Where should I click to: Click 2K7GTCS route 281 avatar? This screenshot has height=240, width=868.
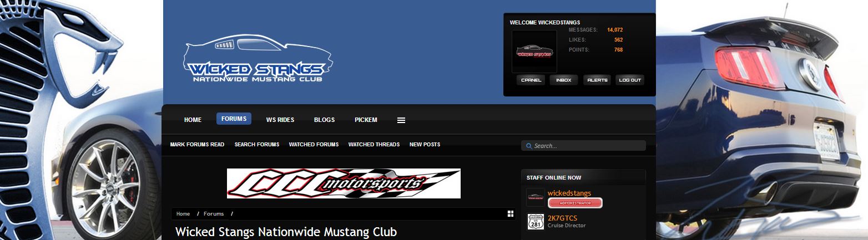point(536,222)
